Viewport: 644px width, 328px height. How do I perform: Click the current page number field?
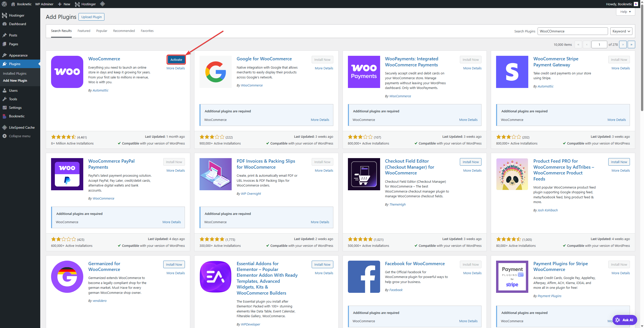[599, 44]
